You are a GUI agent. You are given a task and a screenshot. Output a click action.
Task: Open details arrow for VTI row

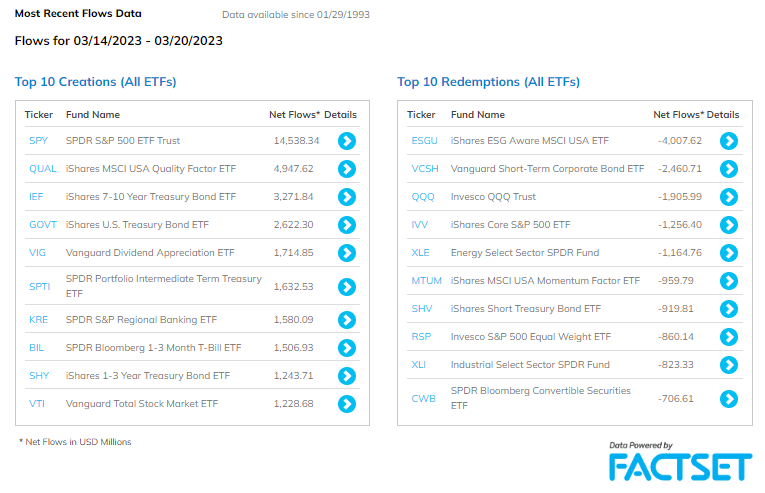pyautogui.click(x=347, y=404)
